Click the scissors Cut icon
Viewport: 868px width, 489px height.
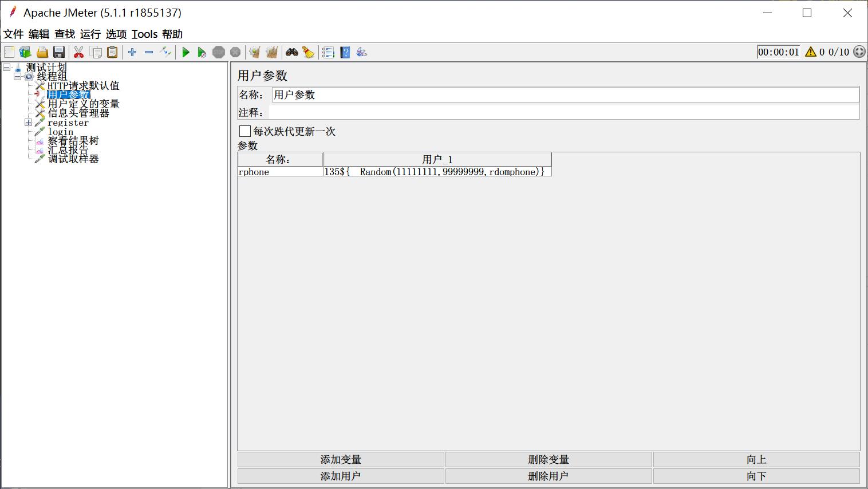coord(79,53)
